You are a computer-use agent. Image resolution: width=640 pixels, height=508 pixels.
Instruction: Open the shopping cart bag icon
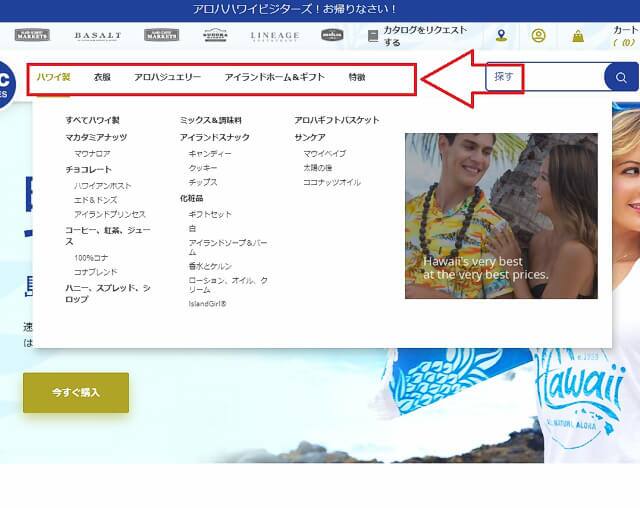(x=578, y=36)
